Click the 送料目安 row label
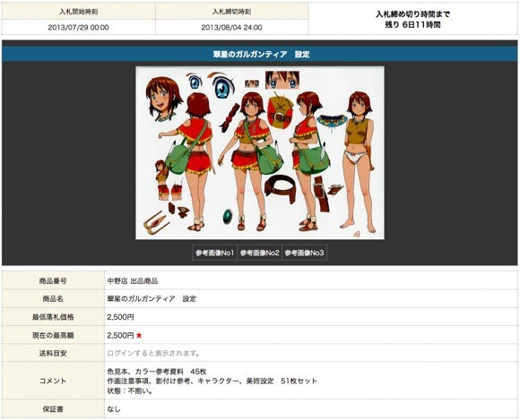 (x=53, y=354)
